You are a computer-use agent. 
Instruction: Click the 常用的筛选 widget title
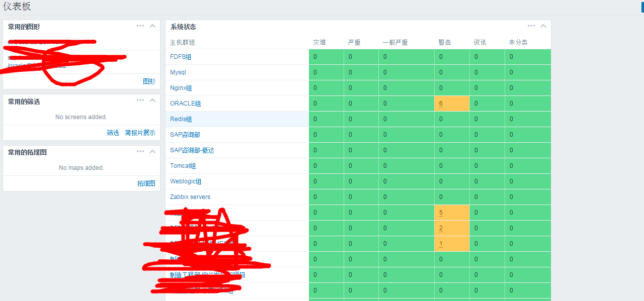[x=24, y=102]
